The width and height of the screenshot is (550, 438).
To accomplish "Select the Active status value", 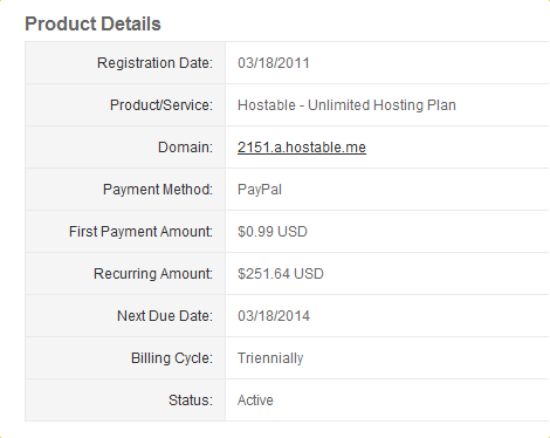I will [x=255, y=400].
